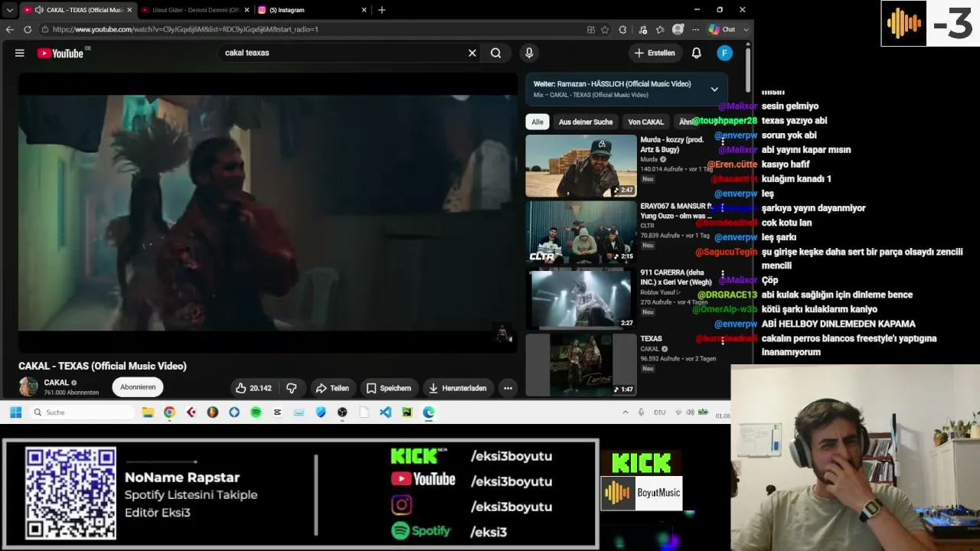Open the 'F' account avatar menu
This screenshot has height=551, width=980.
(724, 53)
